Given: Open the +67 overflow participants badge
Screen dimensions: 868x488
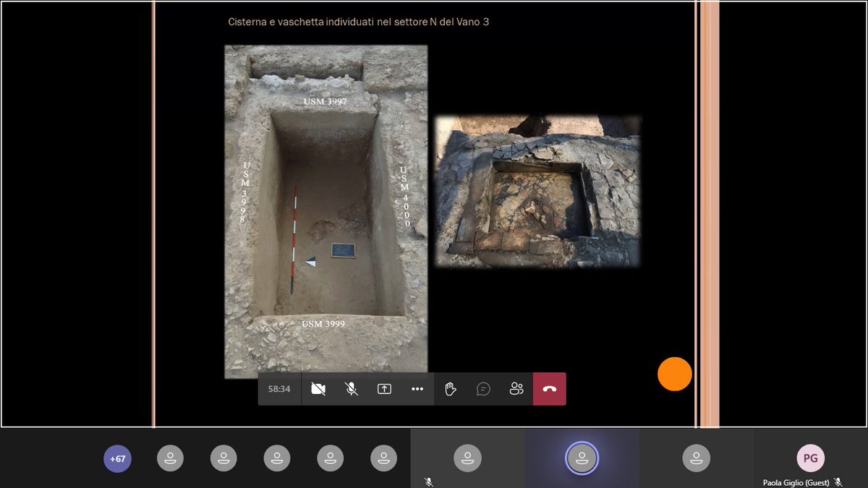Looking at the screenshot, I should click(x=118, y=458).
